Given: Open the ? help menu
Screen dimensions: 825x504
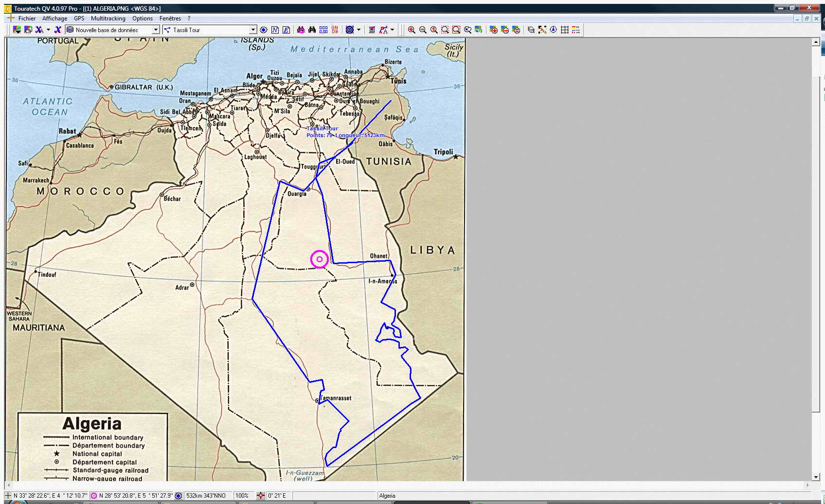Looking at the screenshot, I should [189, 18].
